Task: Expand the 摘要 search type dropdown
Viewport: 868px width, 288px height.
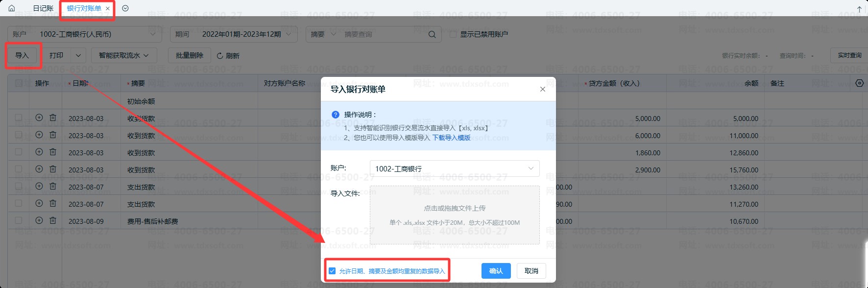Action: point(323,34)
